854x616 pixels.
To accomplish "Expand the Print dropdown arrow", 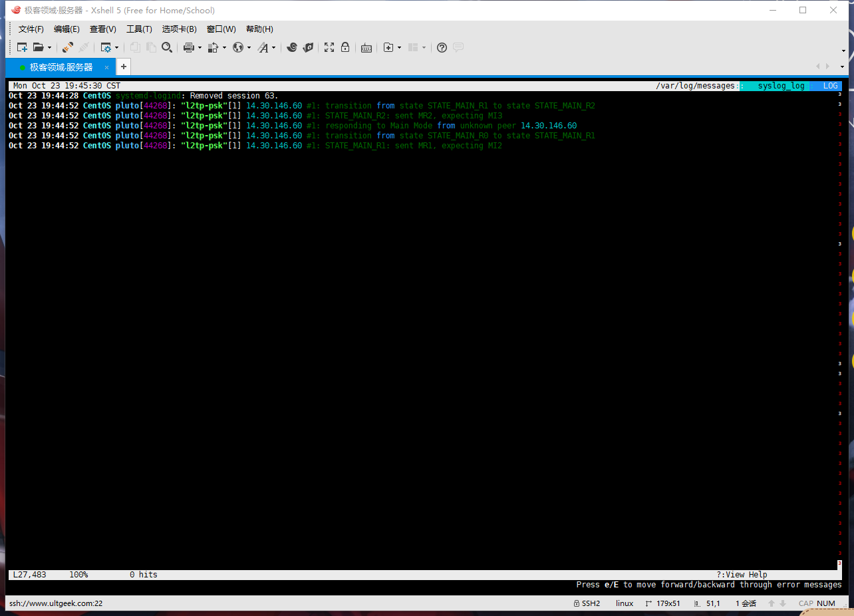I will 200,48.
